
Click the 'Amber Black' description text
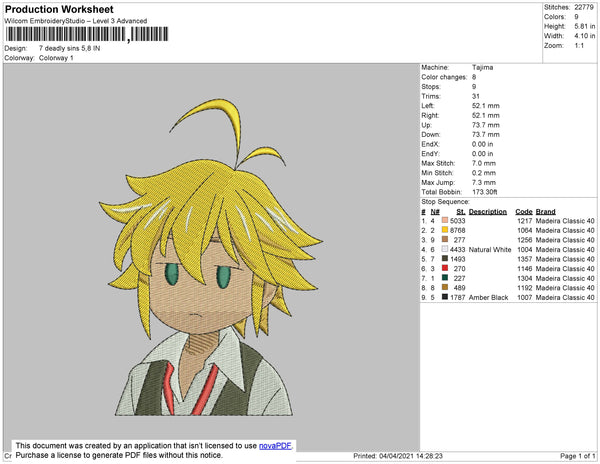click(x=488, y=297)
